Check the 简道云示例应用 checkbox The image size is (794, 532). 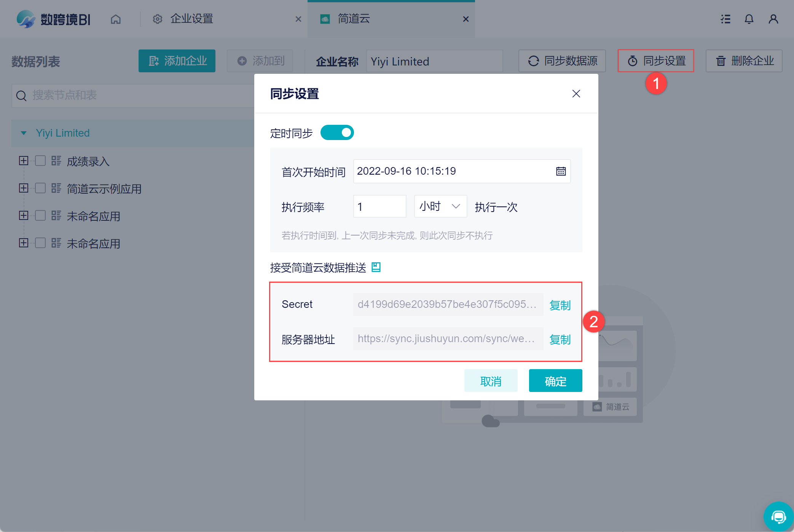tap(40, 188)
